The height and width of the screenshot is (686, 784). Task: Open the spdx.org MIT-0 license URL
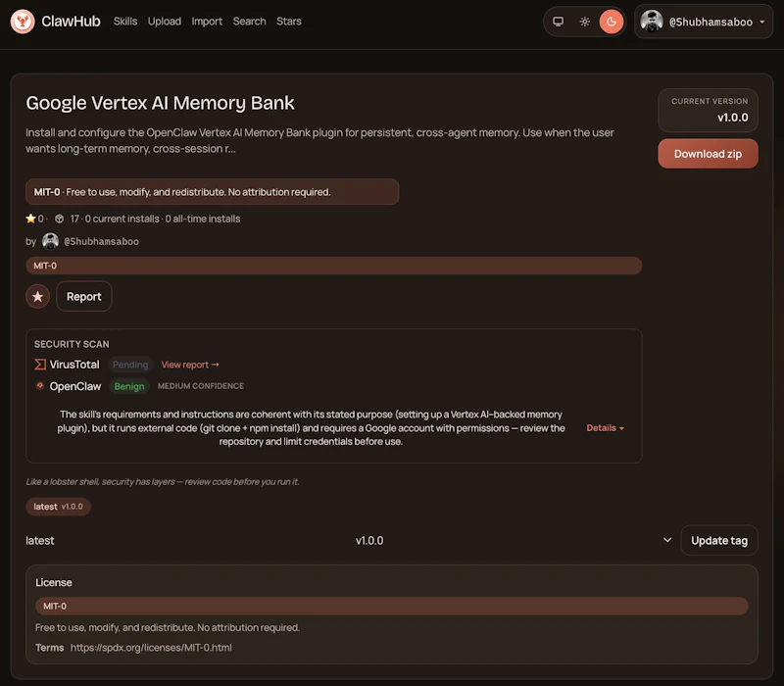151,648
